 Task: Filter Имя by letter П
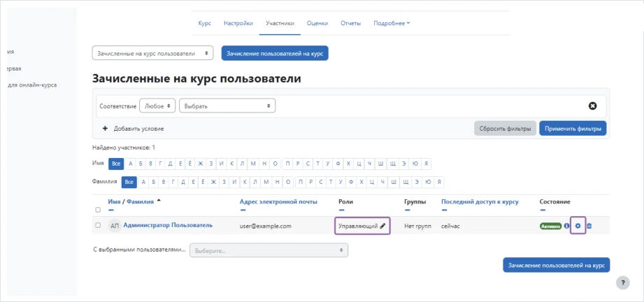point(287,164)
